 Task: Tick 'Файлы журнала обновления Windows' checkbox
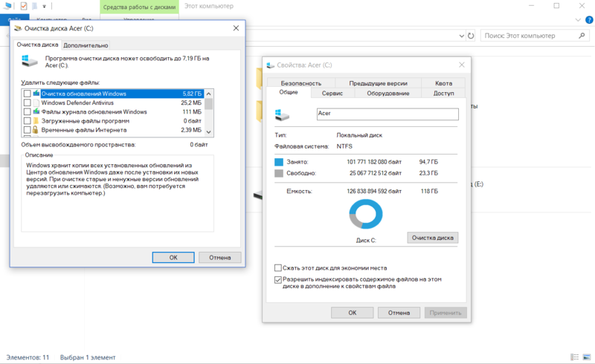coord(27,112)
